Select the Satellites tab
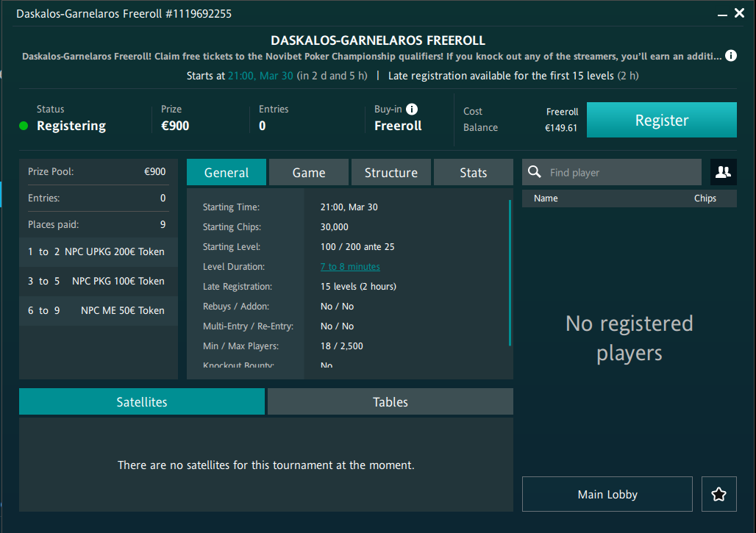Viewport: 756px width, 533px height. coord(142,402)
